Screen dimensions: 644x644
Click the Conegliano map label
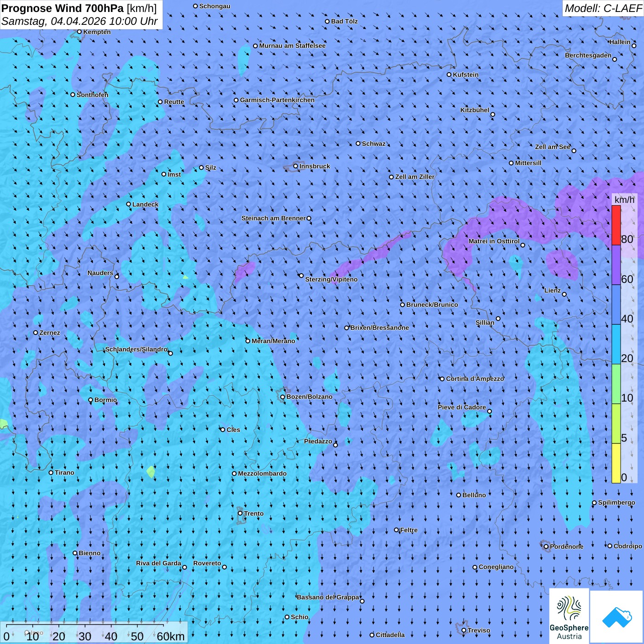[x=496, y=567]
